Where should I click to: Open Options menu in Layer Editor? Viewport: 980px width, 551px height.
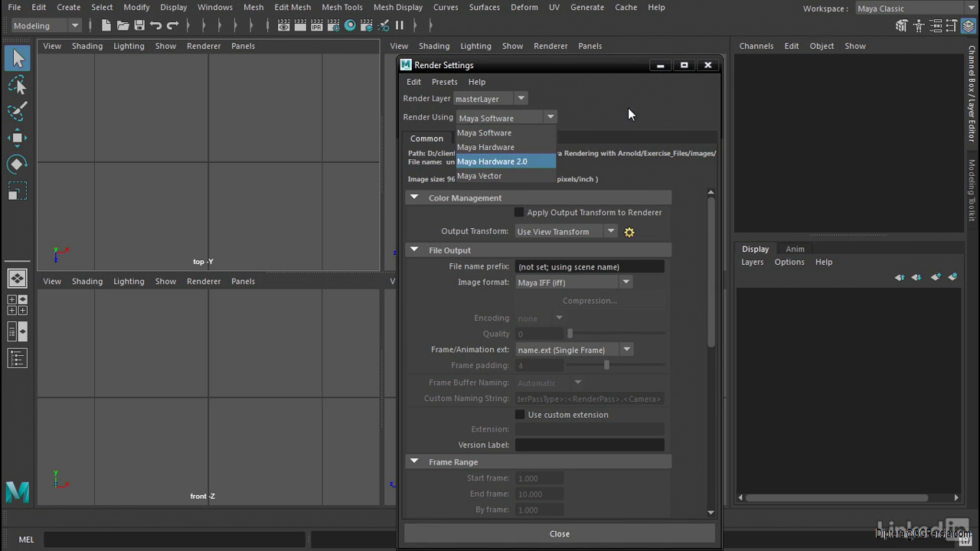[789, 262]
